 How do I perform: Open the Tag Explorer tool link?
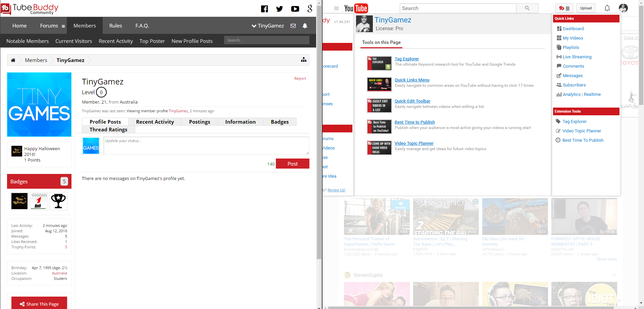coord(407,59)
